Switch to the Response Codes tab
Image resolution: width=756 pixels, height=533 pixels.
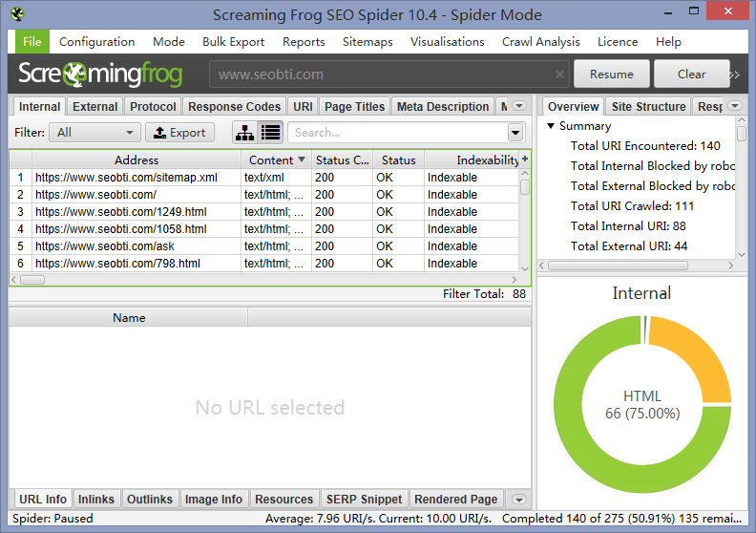pos(234,107)
